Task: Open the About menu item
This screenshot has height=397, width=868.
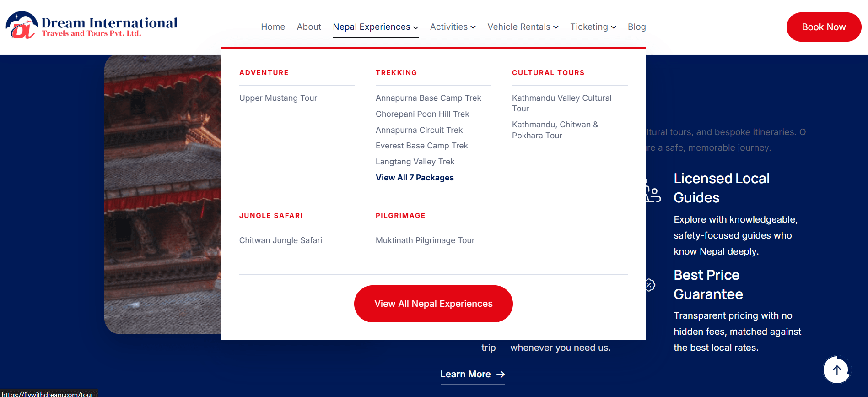Action: click(x=309, y=27)
